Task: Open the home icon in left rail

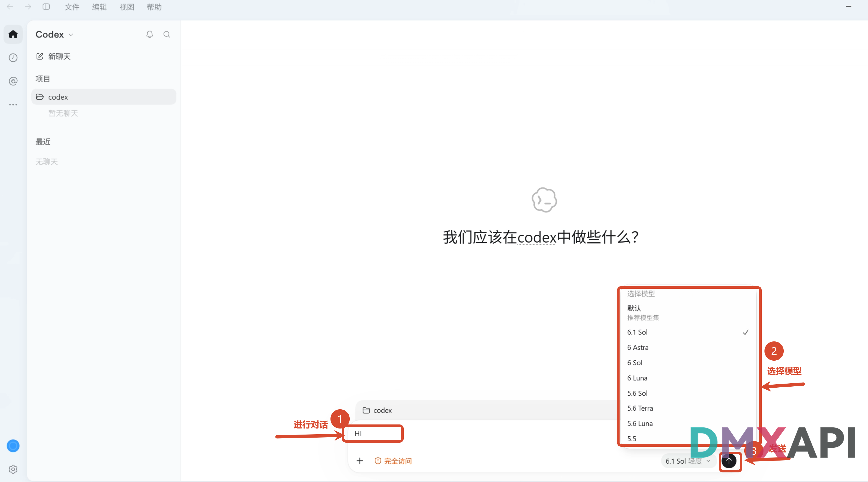Action: coord(13,34)
